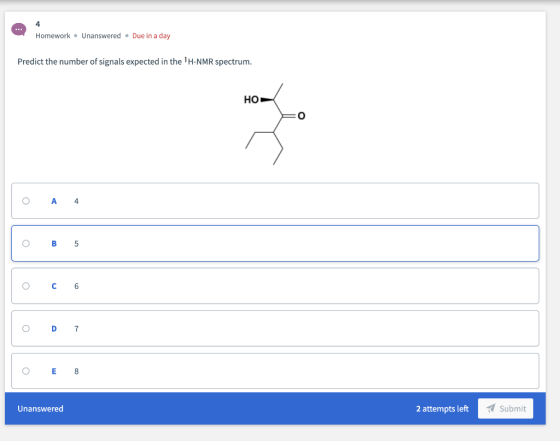The height and width of the screenshot is (441, 560).
Task: Click the '2 attempts left' text
Action: [442, 409]
